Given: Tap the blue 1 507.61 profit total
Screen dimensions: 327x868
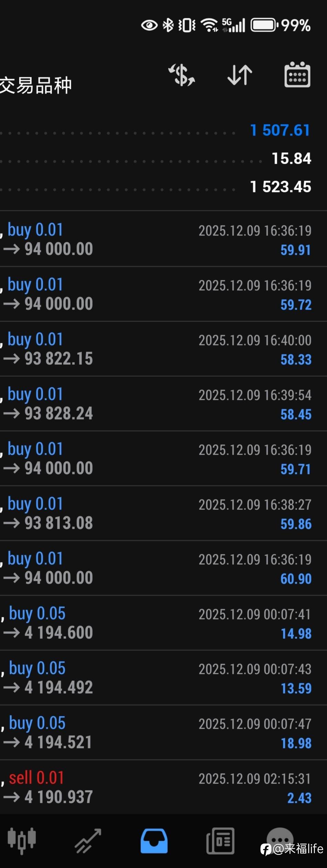Looking at the screenshot, I should 280,130.
